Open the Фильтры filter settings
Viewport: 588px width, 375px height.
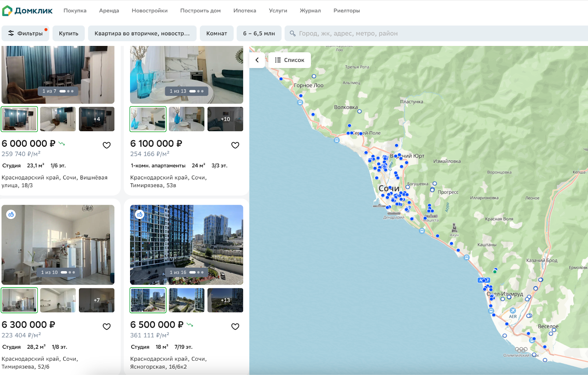pyautogui.click(x=26, y=33)
